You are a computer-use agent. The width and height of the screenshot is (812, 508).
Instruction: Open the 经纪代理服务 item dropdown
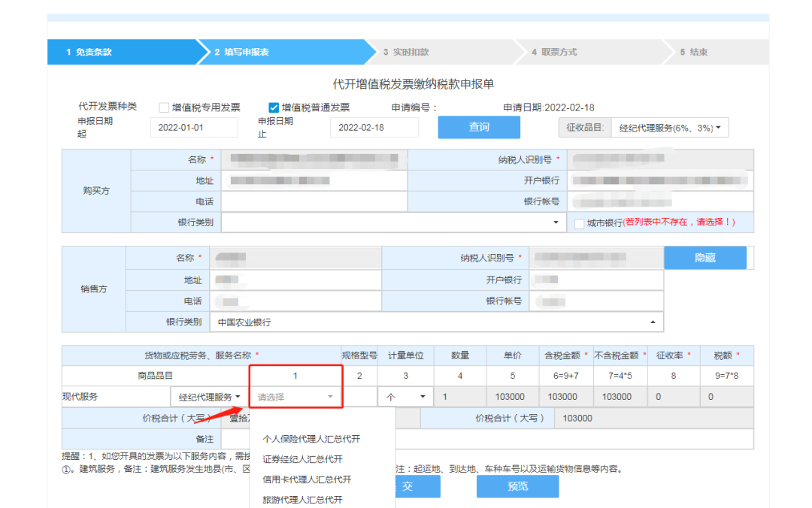209,398
